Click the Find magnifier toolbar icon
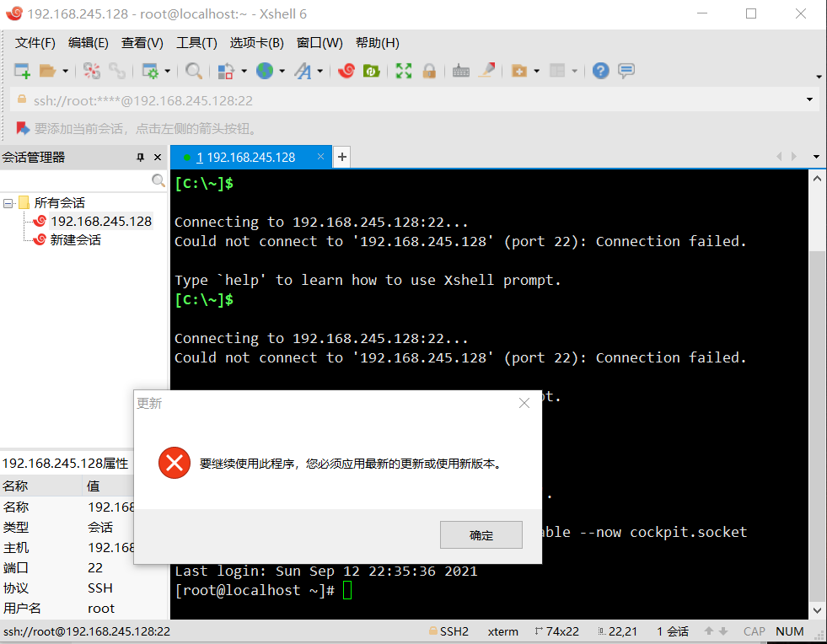 194,71
